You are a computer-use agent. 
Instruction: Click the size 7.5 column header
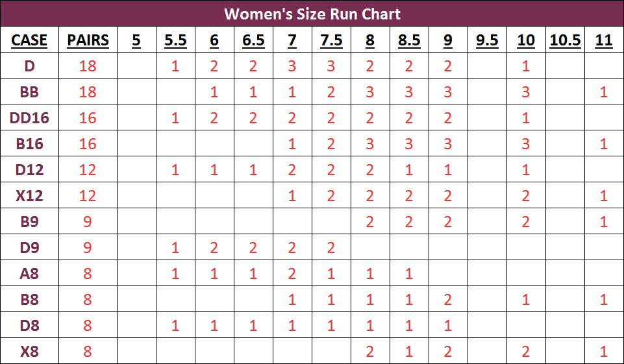pyautogui.click(x=331, y=40)
